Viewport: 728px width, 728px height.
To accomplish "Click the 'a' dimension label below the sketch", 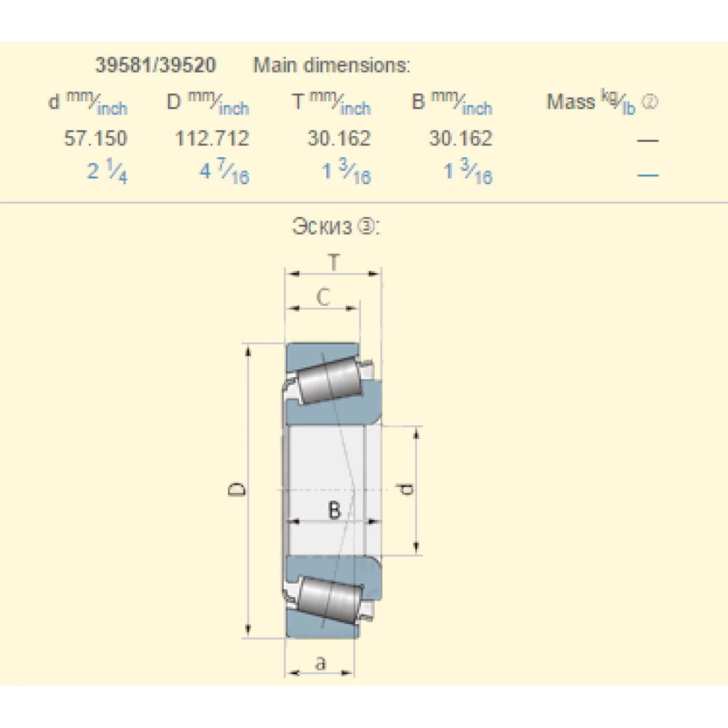I will pos(320,662).
